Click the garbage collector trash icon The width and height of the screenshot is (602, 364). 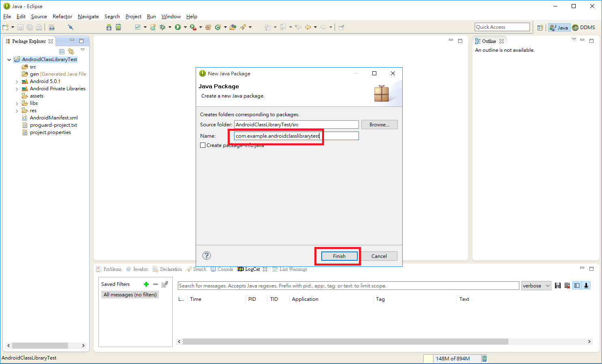coord(485,358)
